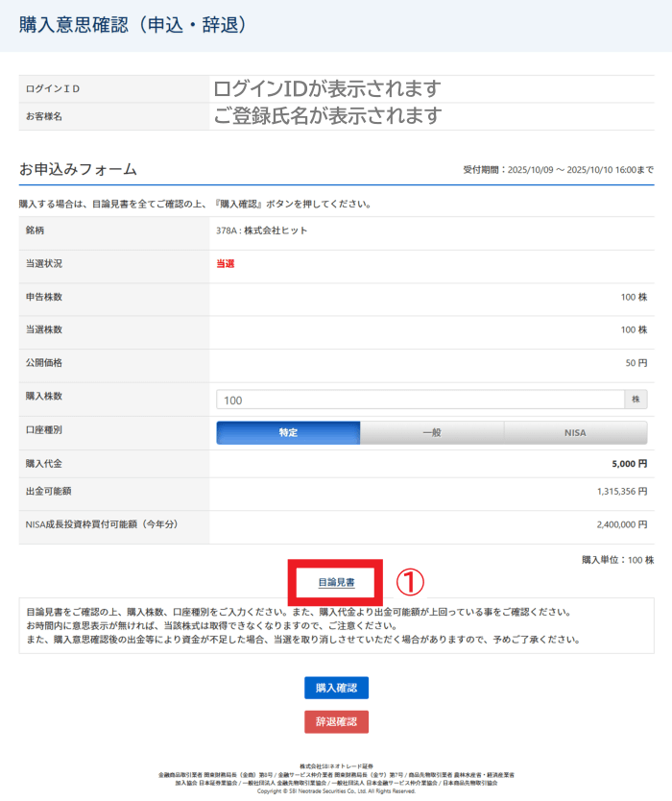Click the 株 unit box beside quantity field
Image resolution: width=672 pixels, height=801 pixels.
pyautogui.click(x=637, y=400)
